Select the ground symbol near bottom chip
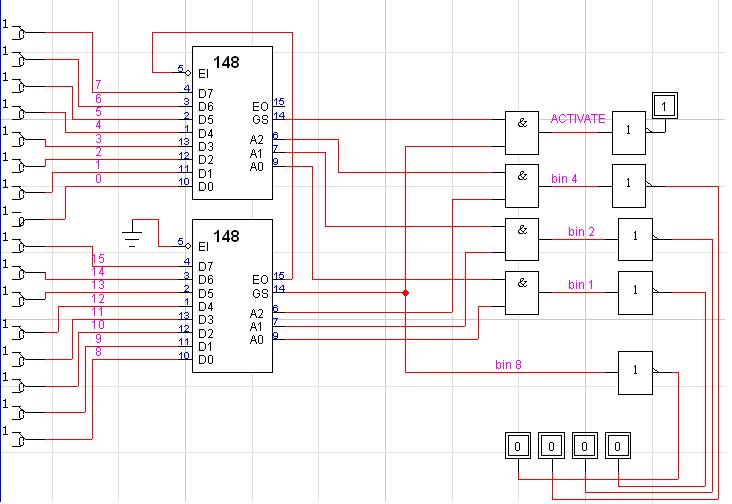This screenshot has width=732, height=504. 131,236
